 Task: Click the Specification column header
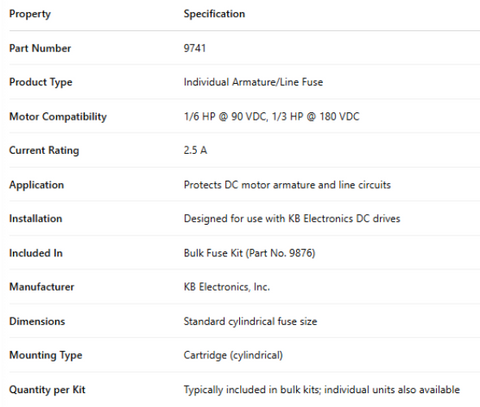tap(214, 14)
